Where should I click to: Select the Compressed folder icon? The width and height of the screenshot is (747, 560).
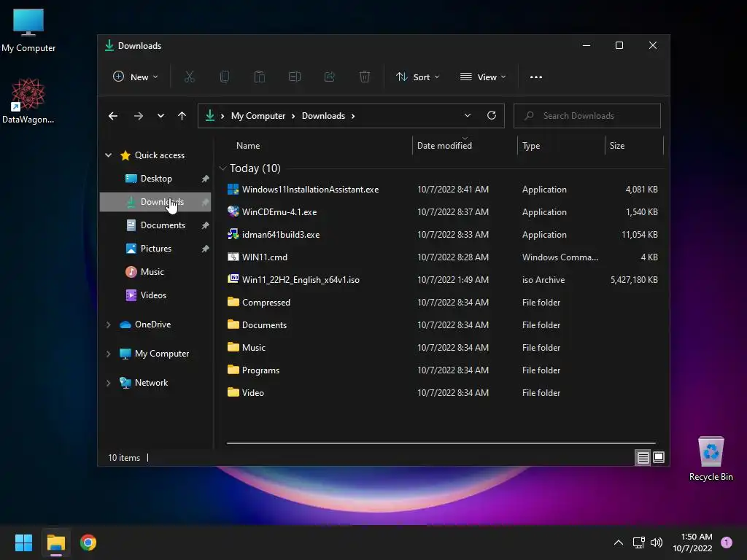point(233,302)
